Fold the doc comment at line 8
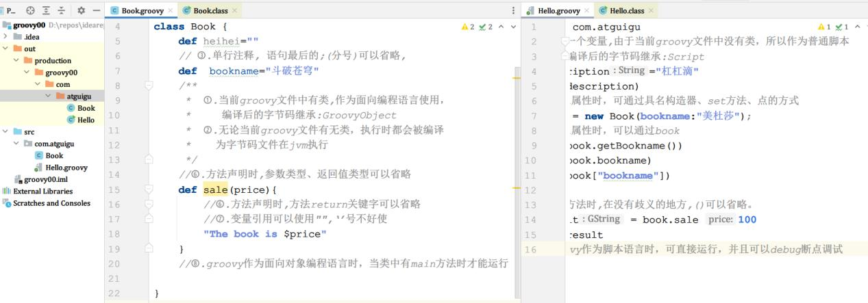This screenshot has width=868, height=303. coord(148,86)
